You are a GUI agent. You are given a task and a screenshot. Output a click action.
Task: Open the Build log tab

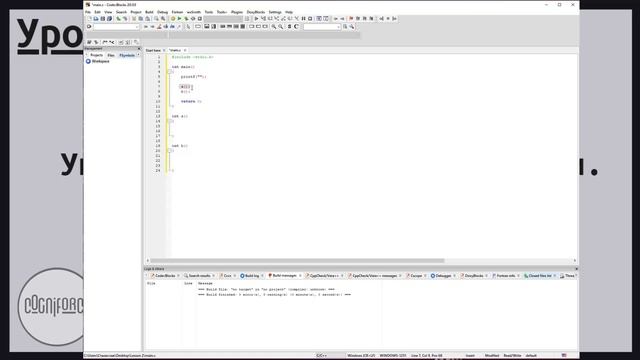(x=250, y=276)
